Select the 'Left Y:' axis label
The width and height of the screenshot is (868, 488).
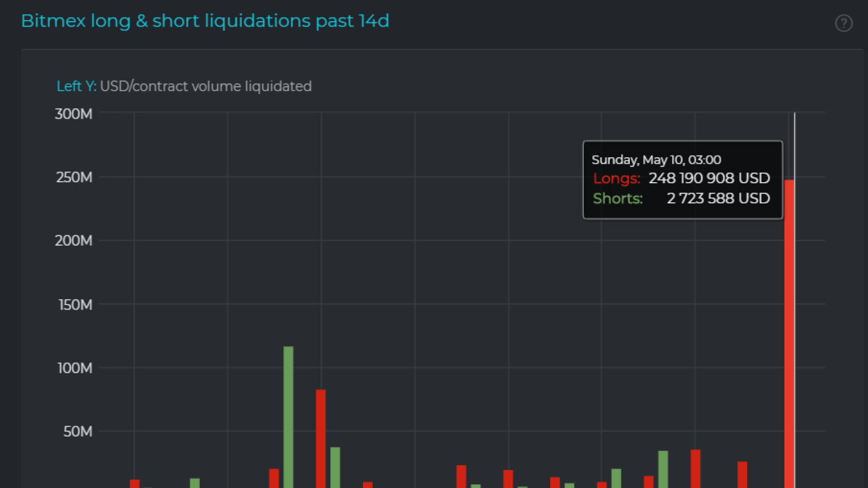coord(76,86)
